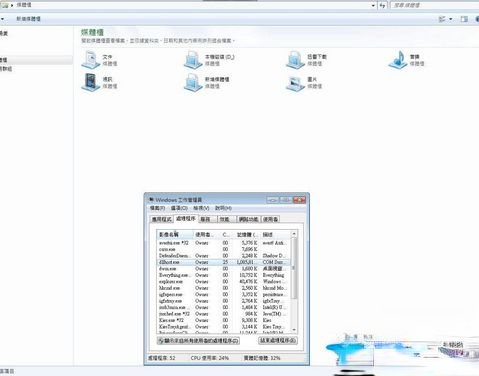Close the Windows 工作管理員 window

[299, 200]
